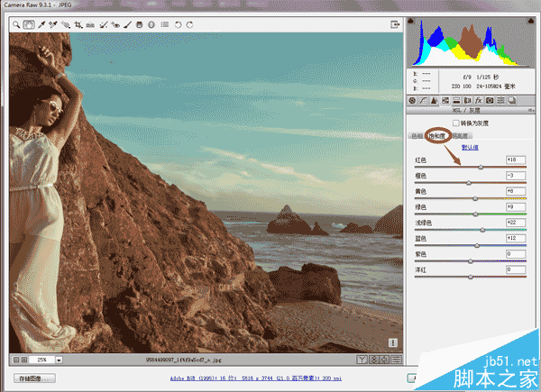541x392 pixels.
Task: Click the red saturation slider handle
Action: pyautogui.click(x=481, y=167)
